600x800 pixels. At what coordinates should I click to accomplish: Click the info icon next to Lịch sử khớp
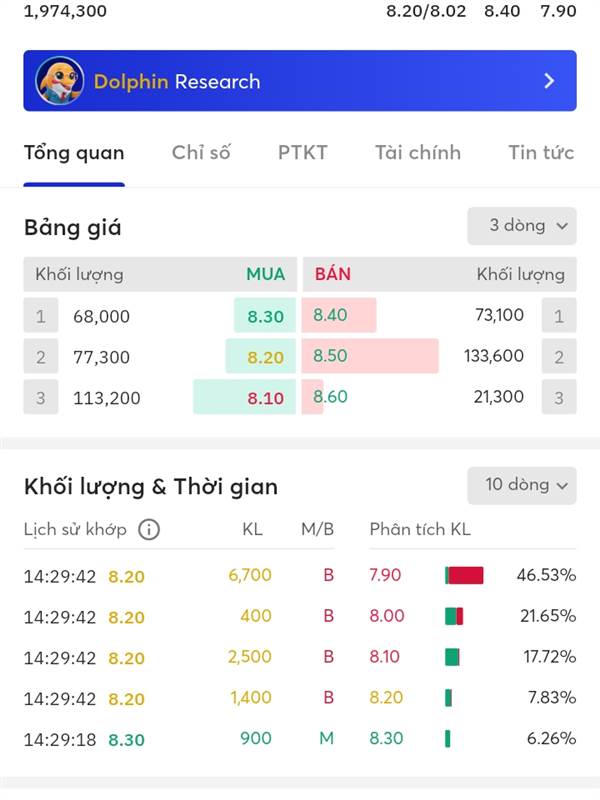click(149, 530)
